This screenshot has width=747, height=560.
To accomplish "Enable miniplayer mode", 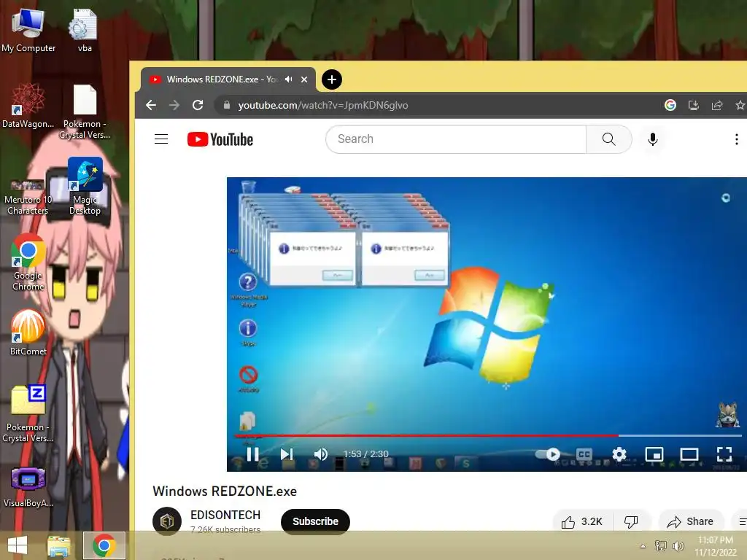I will click(654, 454).
